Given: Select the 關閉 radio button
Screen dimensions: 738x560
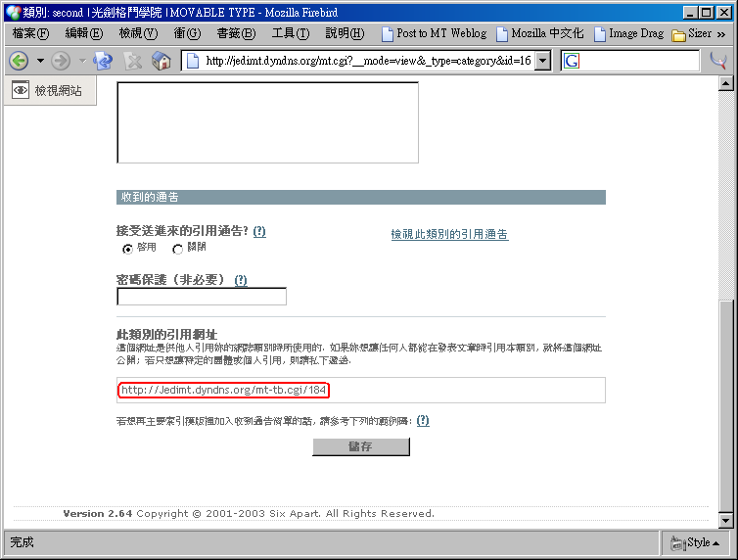Looking at the screenshot, I should pyautogui.click(x=177, y=249).
